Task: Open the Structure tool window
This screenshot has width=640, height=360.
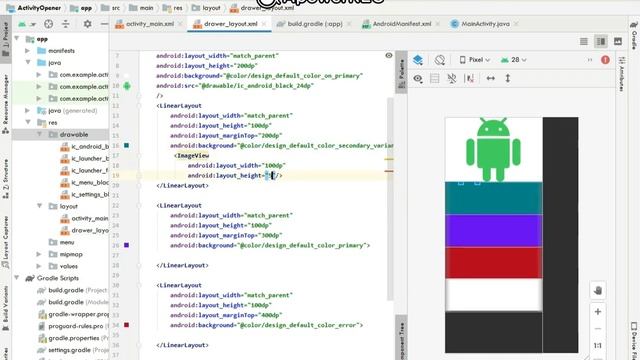Action: [x=5, y=178]
